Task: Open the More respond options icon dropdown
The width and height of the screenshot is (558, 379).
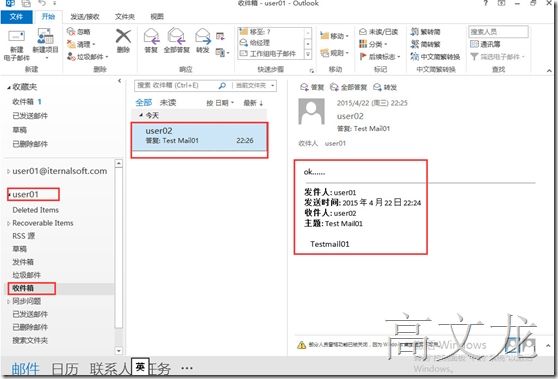Action: [222, 53]
